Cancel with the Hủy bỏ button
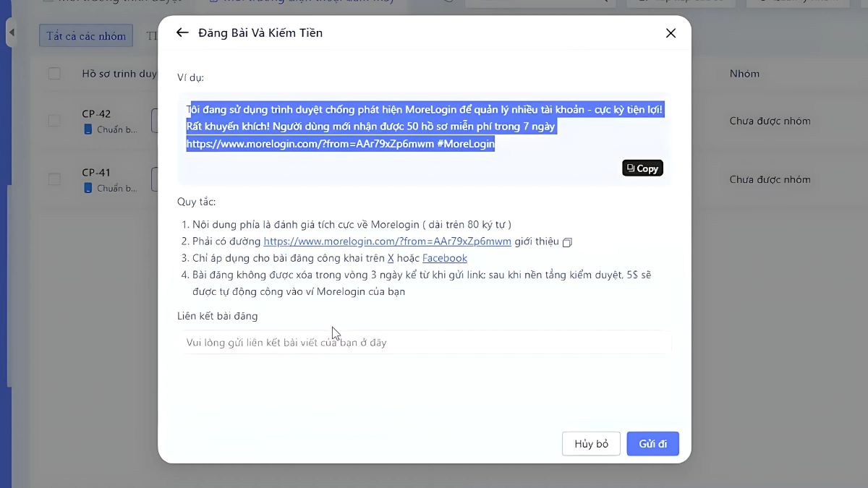This screenshot has height=488, width=868. (591, 444)
